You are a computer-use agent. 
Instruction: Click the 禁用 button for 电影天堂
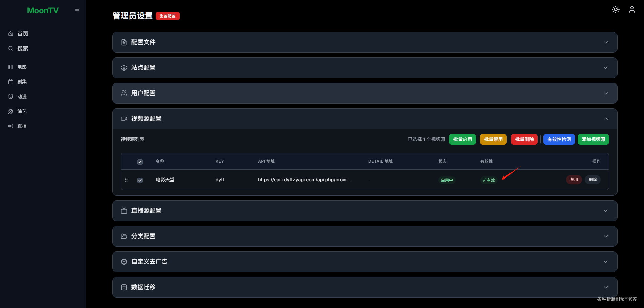[x=574, y=180]
